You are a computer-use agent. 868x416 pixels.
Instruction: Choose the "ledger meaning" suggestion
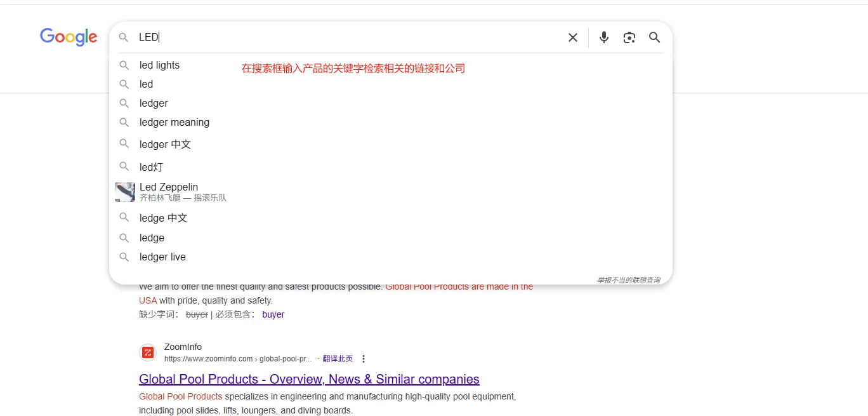[391, 122]
